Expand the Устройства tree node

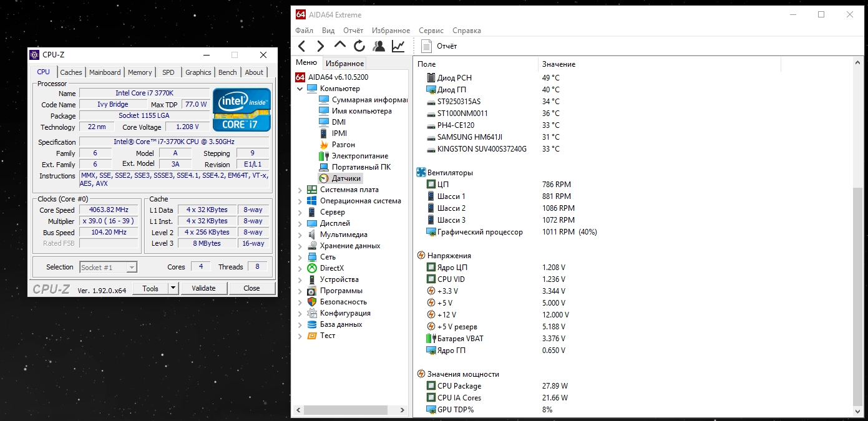tap(300, 279)
